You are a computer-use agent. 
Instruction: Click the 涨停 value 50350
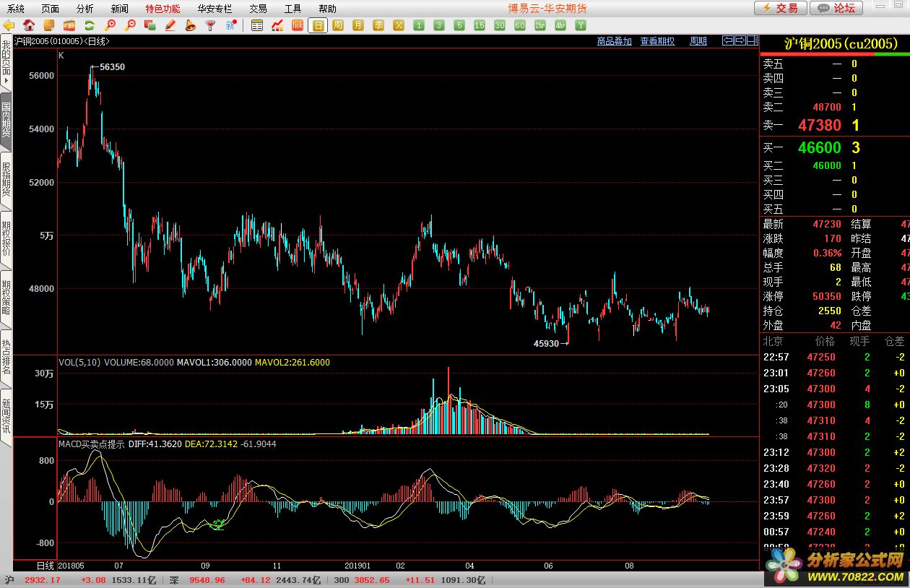click(827, 296)
